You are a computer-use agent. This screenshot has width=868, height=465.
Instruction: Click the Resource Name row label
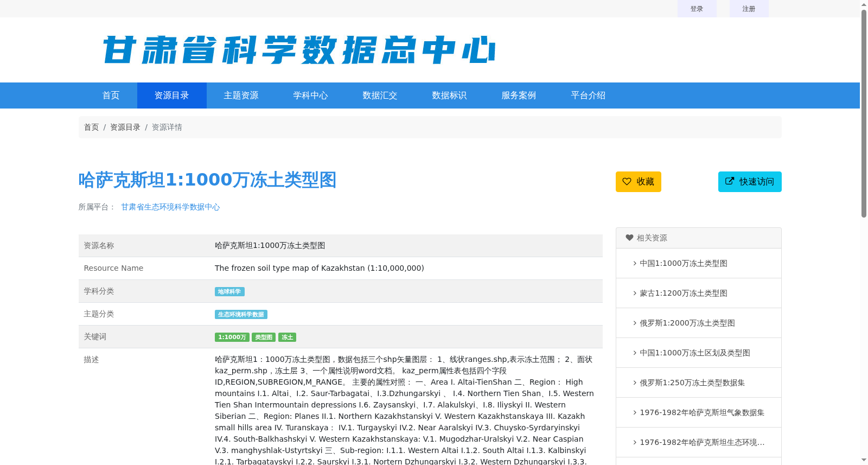(x=113, y=268)
